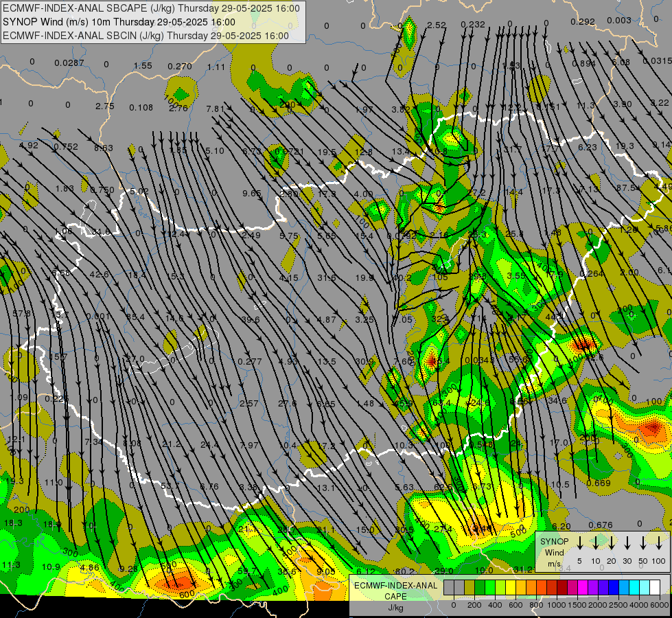This screenshot has height=618, width=672.
Task: Click the 1000 tick label on the CAPE scale
Action: 556,605
